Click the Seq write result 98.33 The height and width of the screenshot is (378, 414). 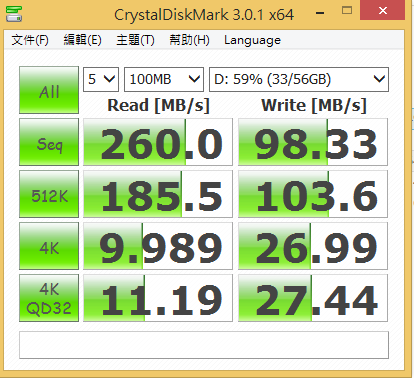[313, 142]
